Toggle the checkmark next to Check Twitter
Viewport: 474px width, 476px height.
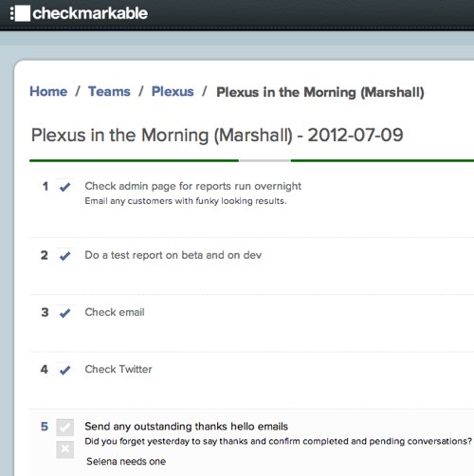[x=65, y=370]
